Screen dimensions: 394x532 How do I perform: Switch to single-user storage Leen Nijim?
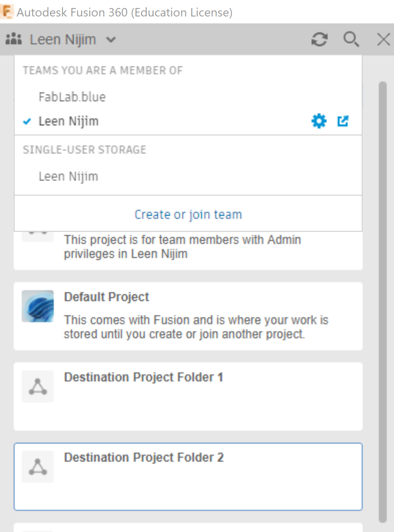(68, 176)
